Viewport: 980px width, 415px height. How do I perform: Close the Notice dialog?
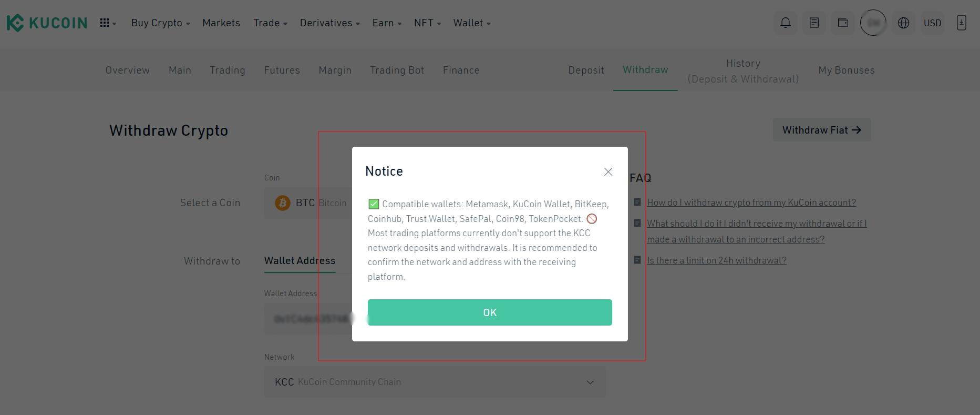point(608,172)
